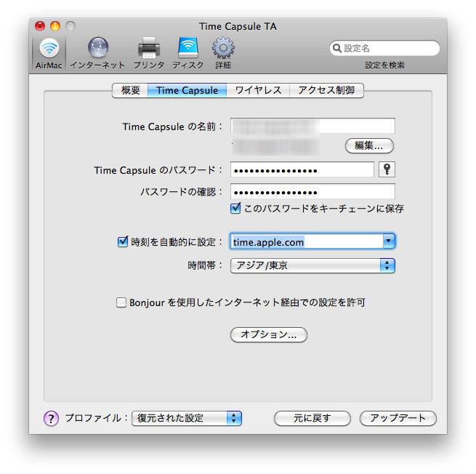The height and width of the screenshot is (474, 476).
Task: Close the Time Capsule TA window
Action: pos(40,26)
